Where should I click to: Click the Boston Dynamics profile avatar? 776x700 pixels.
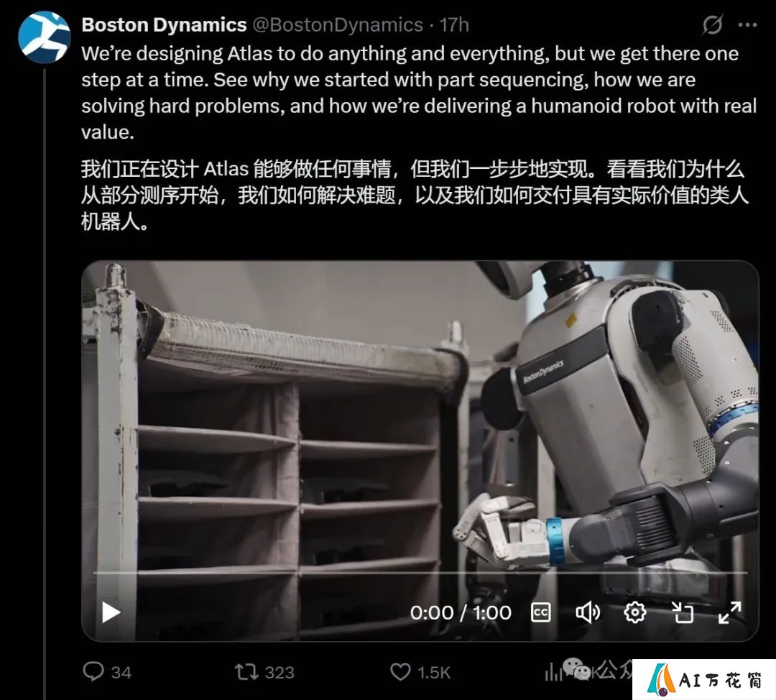(x=44, y=37)
